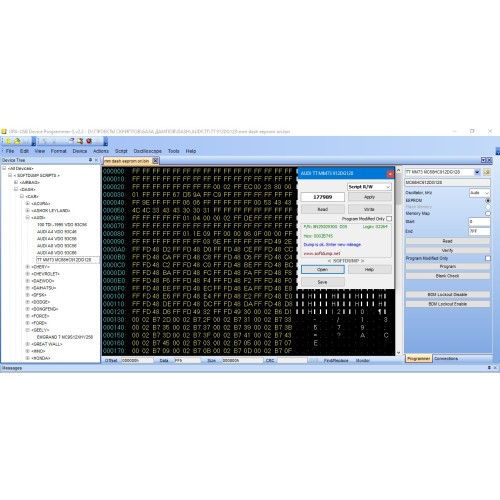The width and height of the screenshot is (500, 500).
Task: Open the Oscillator MHz Auto dropdown
Action: click(479, 193)
